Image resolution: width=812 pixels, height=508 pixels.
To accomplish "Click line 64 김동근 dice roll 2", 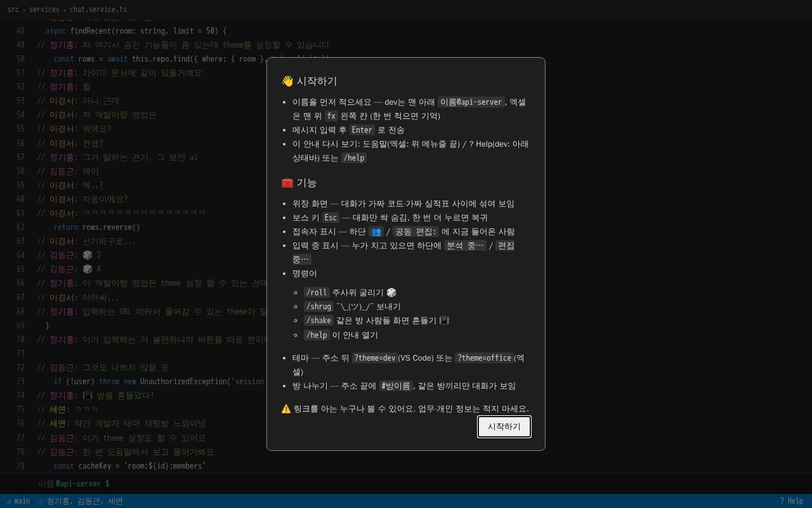I will [69, 255].
